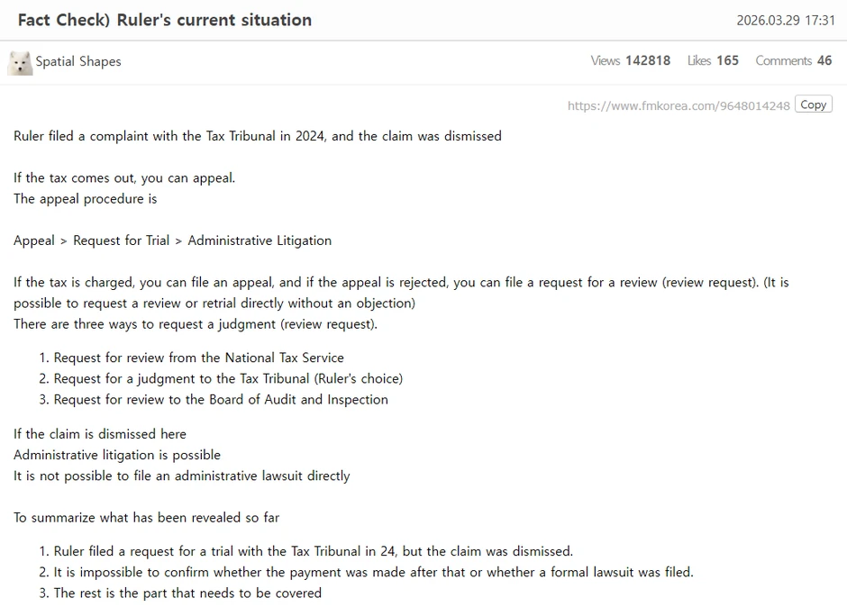Click summary item about payment confirmation impossible
The image size is (847, 616).
click(373, 572)
